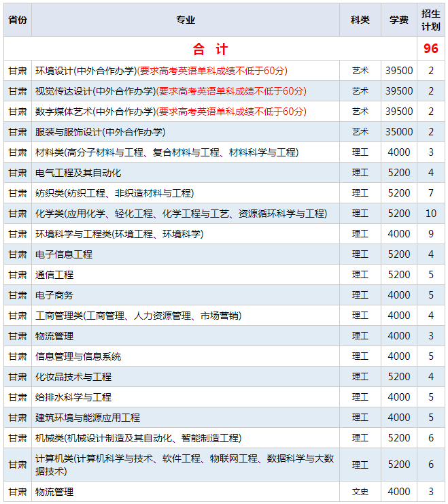448x504 pixels.
Task: Click the 省份 column header
Action: 18,20
